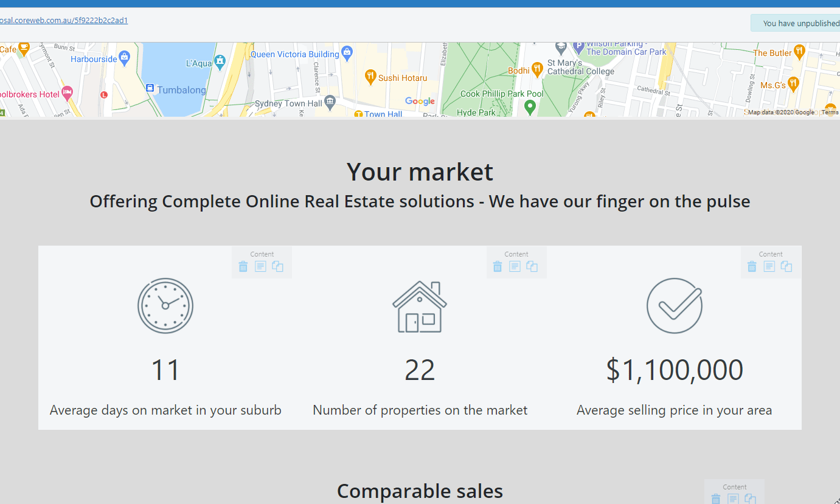The width and height of the screenshot is (840, 504).
Task: Open the proposal URL link
Action: pyautogui.click(x=64, y=21)
